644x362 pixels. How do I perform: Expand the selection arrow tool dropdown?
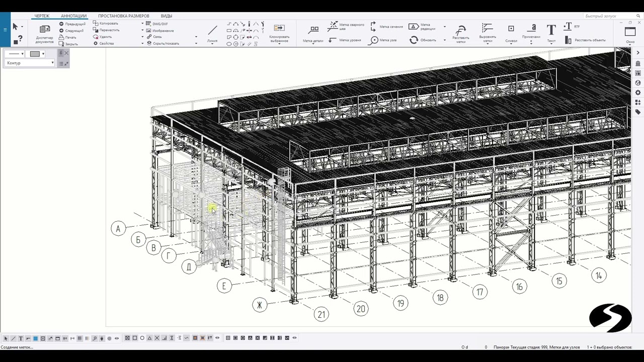point(22,27)
